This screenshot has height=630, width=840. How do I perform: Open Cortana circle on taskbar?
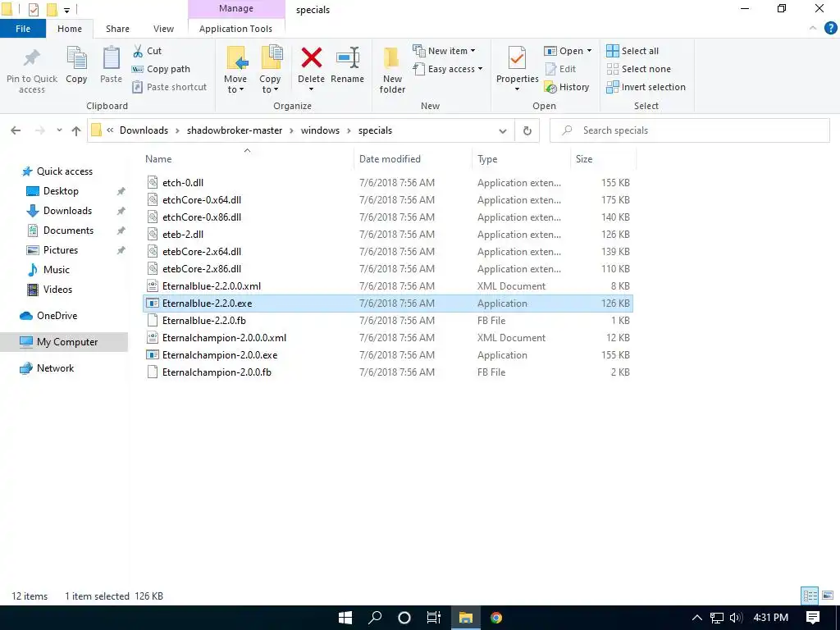[404, 618]
